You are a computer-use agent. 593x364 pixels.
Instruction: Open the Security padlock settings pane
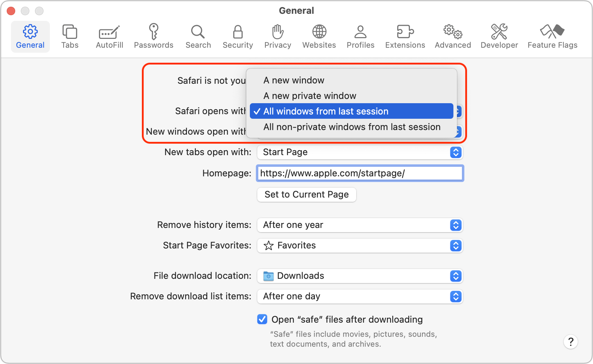238,37
